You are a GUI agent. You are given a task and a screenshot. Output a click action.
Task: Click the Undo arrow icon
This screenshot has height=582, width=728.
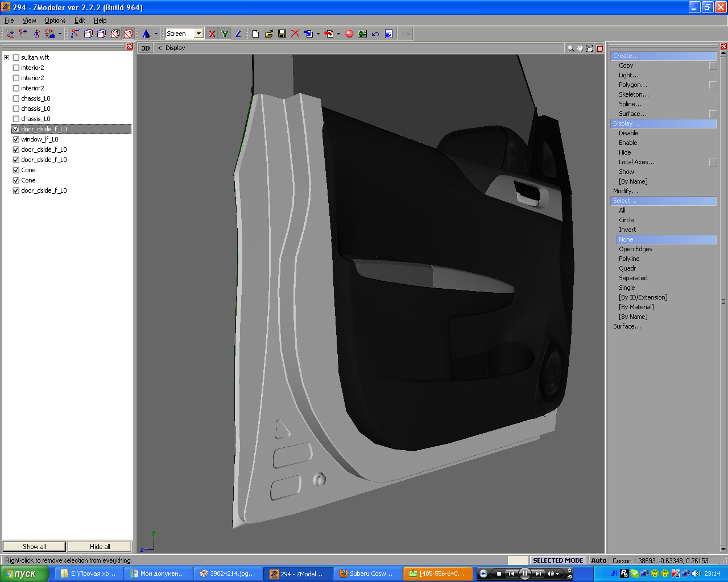click(x=375, y=34)
